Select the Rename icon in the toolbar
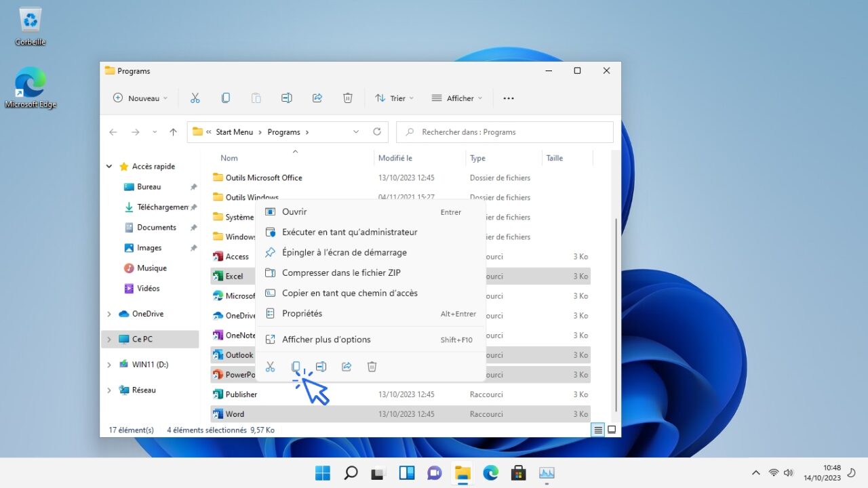The image size is (868, 488). (286, 98)
